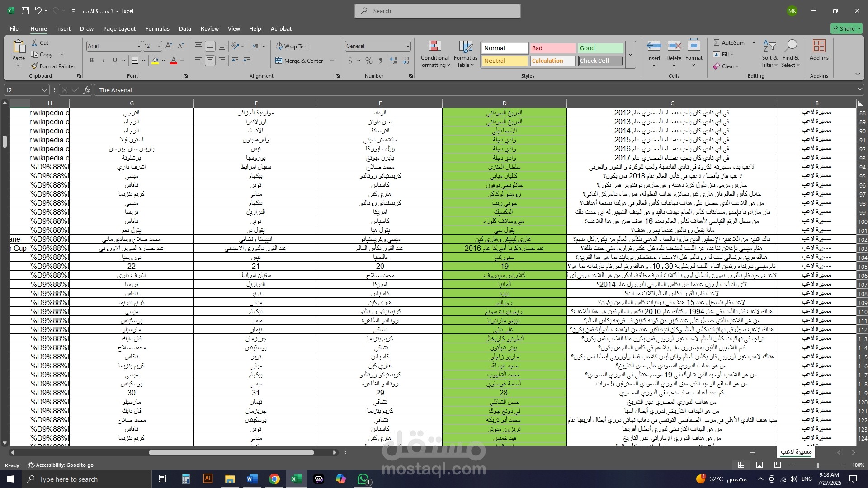The width and height of the screenshot is (868, 488).
Task: Click the Insert Function fx icon
Action: 86,90
